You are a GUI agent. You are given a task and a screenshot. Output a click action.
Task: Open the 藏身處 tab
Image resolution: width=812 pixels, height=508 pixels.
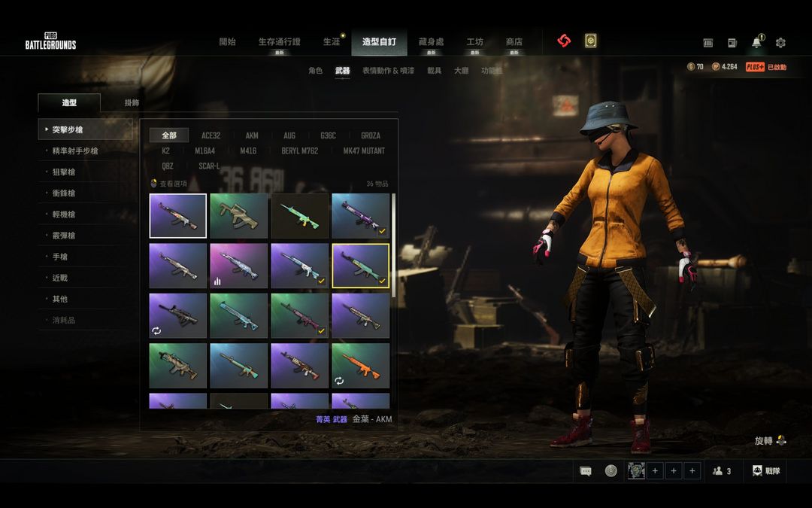pyautogui.click(x=431, y=41)
